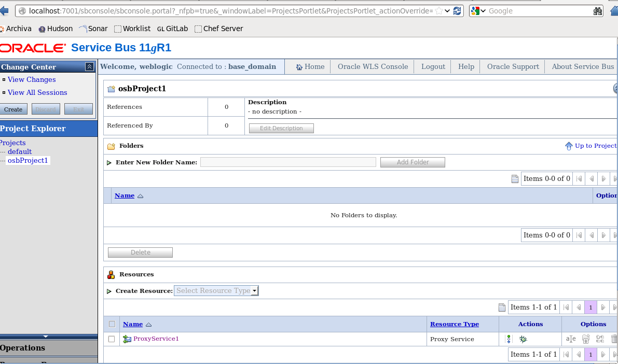Toggle select-all checkbox in Resources header
The width and height of the screenshot is (618, 364).
112,324
